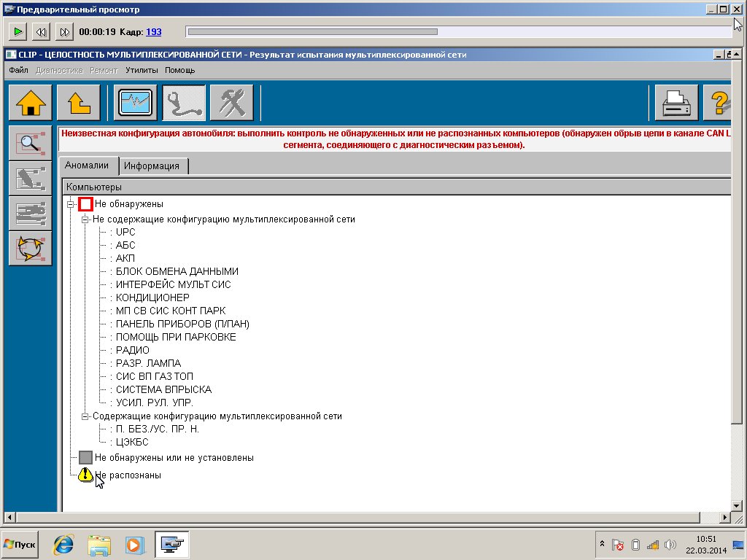Click the battery power tray icon
Image resolution: width=747 pixels, height=560 pixels.
click(635, 545)
